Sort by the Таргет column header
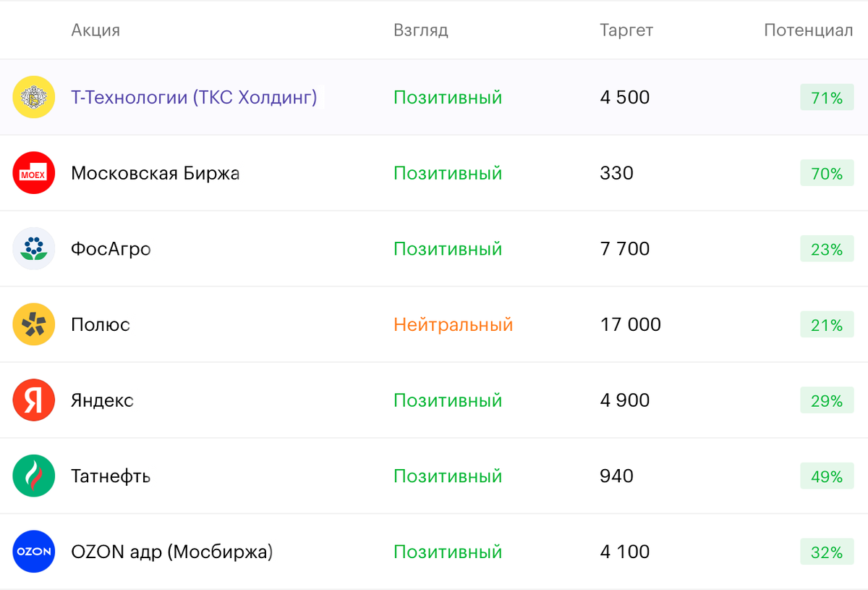868x590 pixels. [x=626, y=30]
